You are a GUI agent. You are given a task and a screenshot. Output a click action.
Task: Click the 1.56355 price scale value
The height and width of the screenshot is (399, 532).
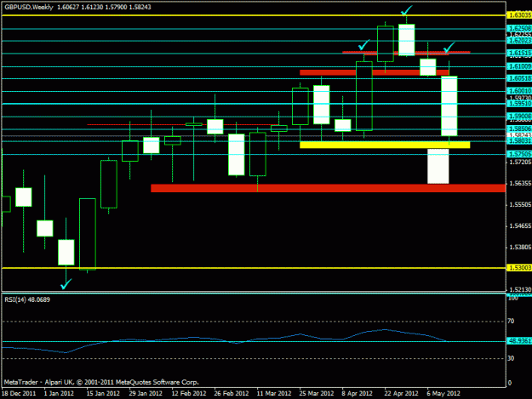coord(520,184)
